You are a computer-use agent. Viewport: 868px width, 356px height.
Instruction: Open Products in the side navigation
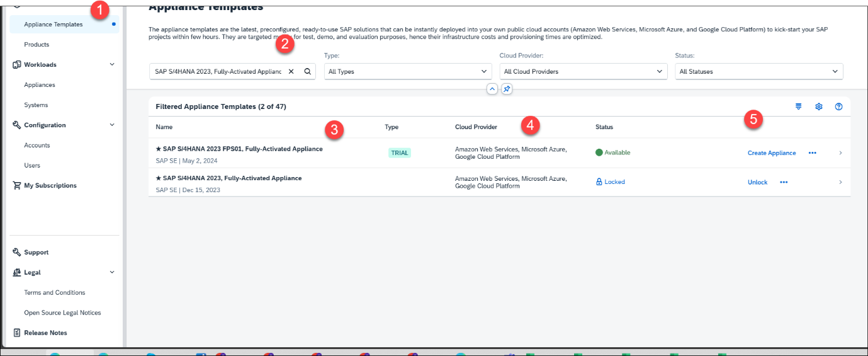[x=37, y=45]
